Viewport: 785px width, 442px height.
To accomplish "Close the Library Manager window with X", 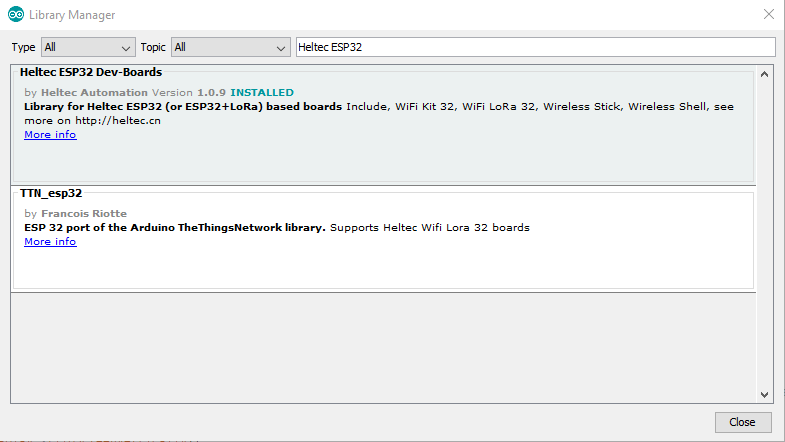I will tap(767, 15).
